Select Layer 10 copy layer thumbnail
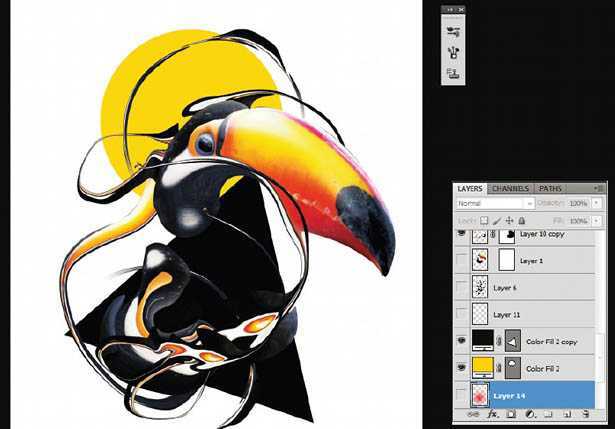This screenshot has height=429, width=615. pos(480,236)
